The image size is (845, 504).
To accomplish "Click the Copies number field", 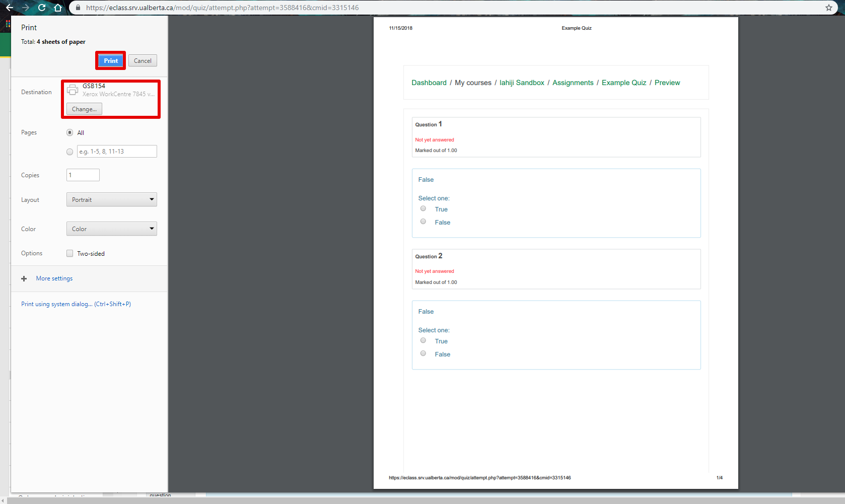I will click(x=83, y=175).
